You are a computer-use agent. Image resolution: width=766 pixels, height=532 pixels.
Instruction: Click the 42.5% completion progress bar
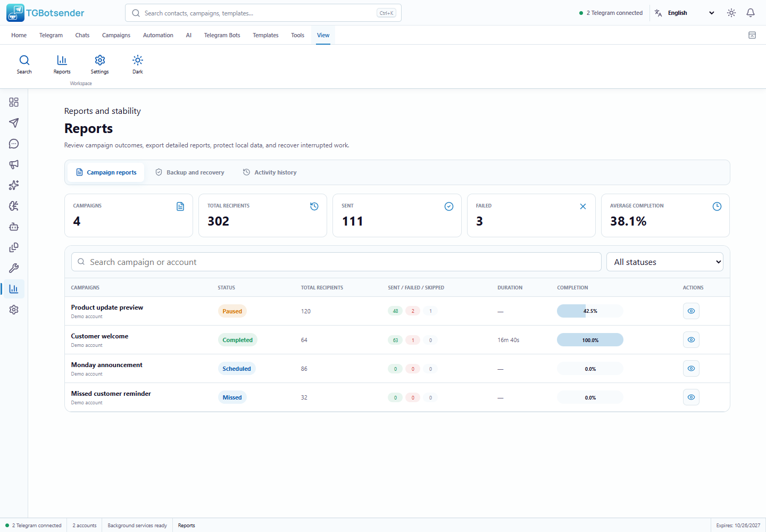[x=590, y=311]
